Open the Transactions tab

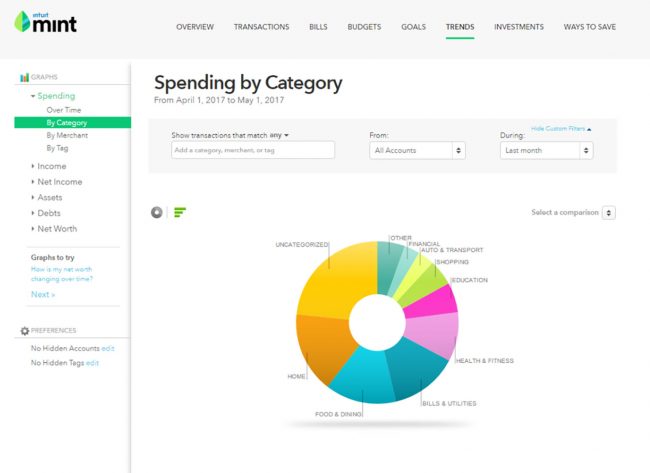[261, 27]
